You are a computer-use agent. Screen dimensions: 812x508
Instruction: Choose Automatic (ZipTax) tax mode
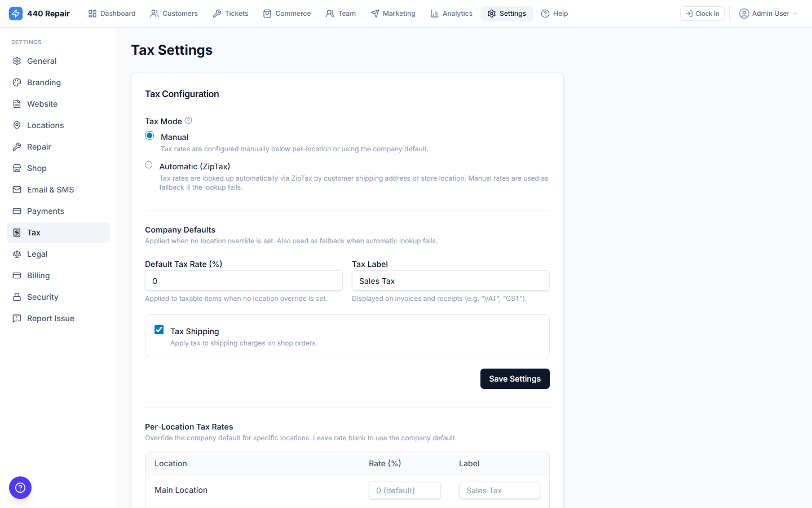(148, 165)
